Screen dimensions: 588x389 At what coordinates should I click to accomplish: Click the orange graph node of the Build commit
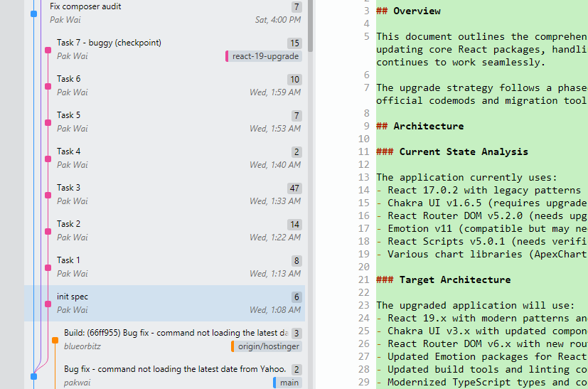click(x=55, y=340)
